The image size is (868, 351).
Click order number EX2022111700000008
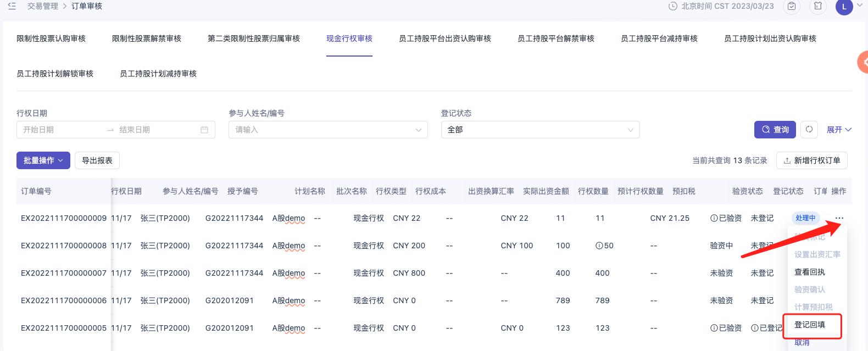pos(64,246)
